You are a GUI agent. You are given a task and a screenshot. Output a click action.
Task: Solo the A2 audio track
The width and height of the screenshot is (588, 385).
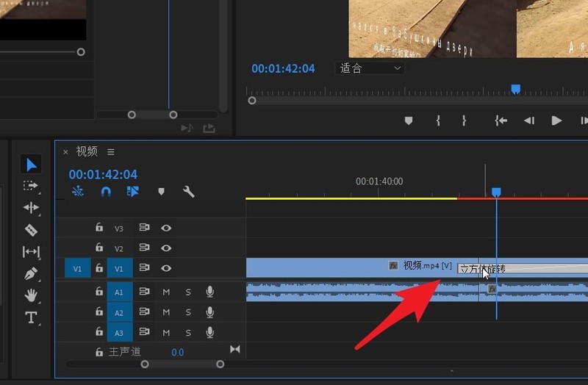pos(188,312)
